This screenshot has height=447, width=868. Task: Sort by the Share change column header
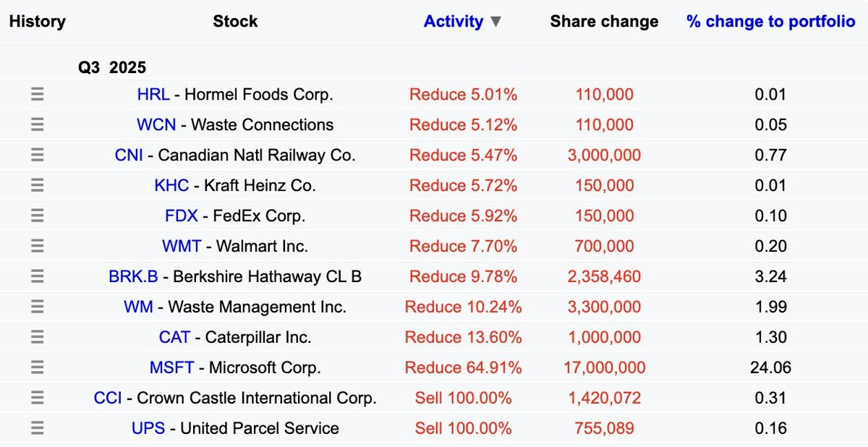(x=604, y=22)
